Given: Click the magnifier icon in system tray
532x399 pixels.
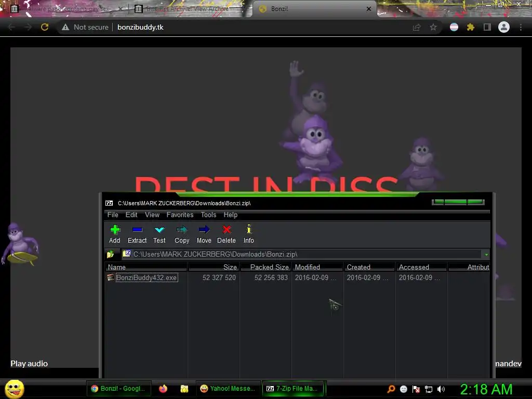Looking at the screenshot, I should (391, 389).
